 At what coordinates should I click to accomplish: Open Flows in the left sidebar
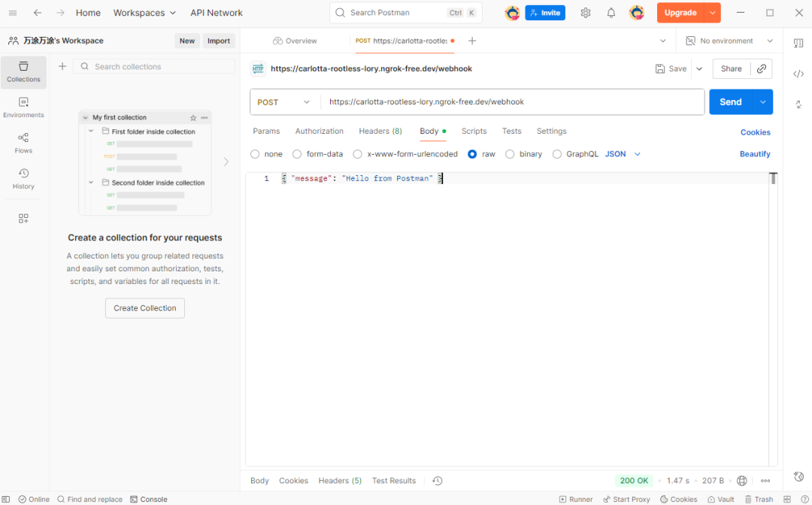23,143
